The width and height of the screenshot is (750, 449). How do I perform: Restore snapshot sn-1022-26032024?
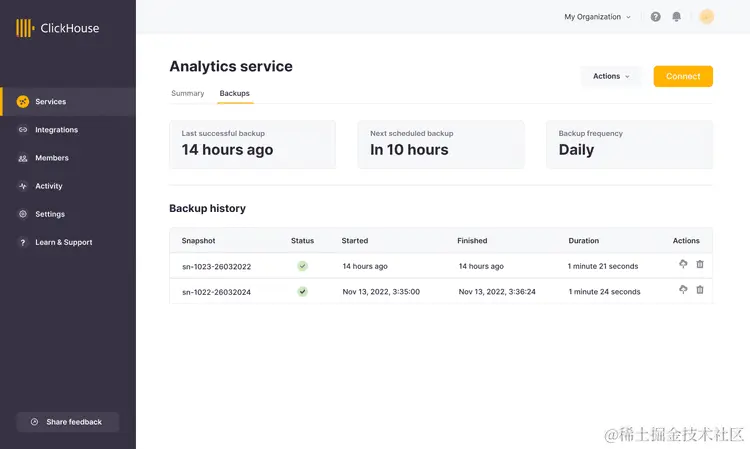pos(683,290)
